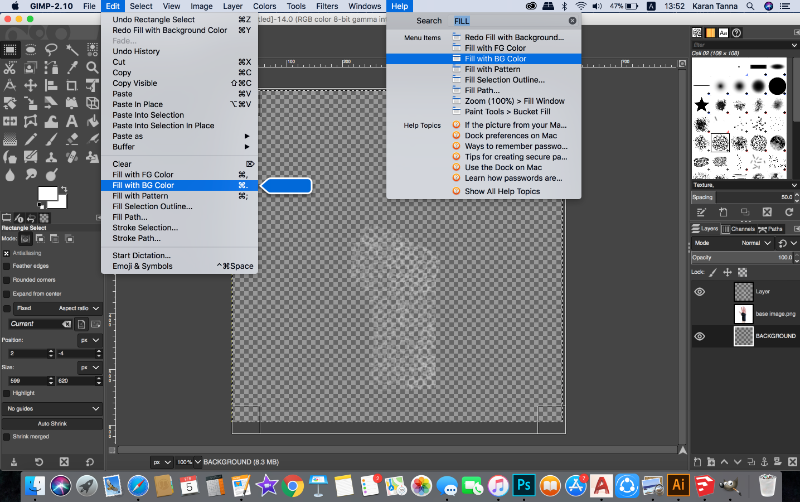The width and height of the screenshot is (800, 502).
Task: Select the Text tool
Action: (x=72, y=121)
